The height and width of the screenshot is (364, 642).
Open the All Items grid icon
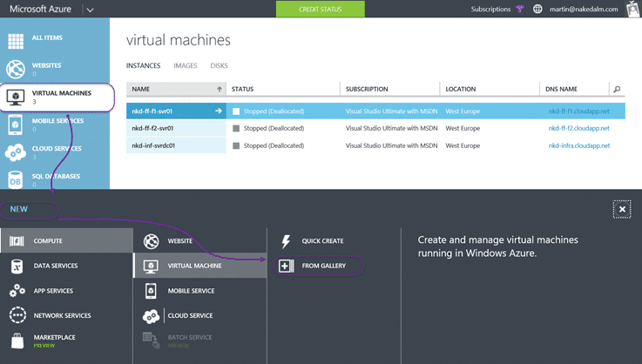tap(16, 41)
